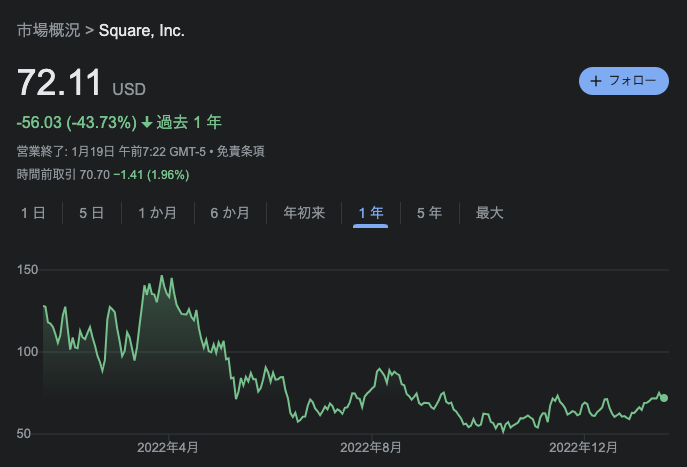Click the -1.41 (1.96%) pre-market change
687x467 pixels.
coord(152,175)
